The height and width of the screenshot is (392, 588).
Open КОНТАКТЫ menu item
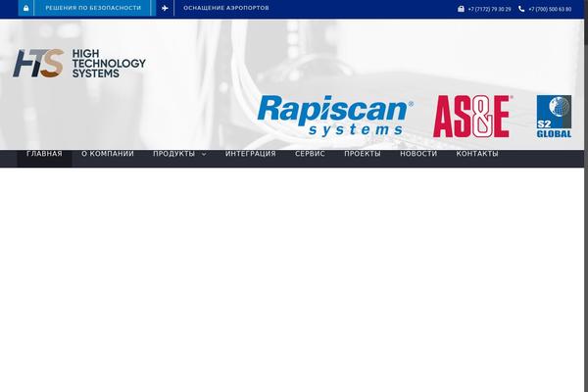[x=477, y=154]
